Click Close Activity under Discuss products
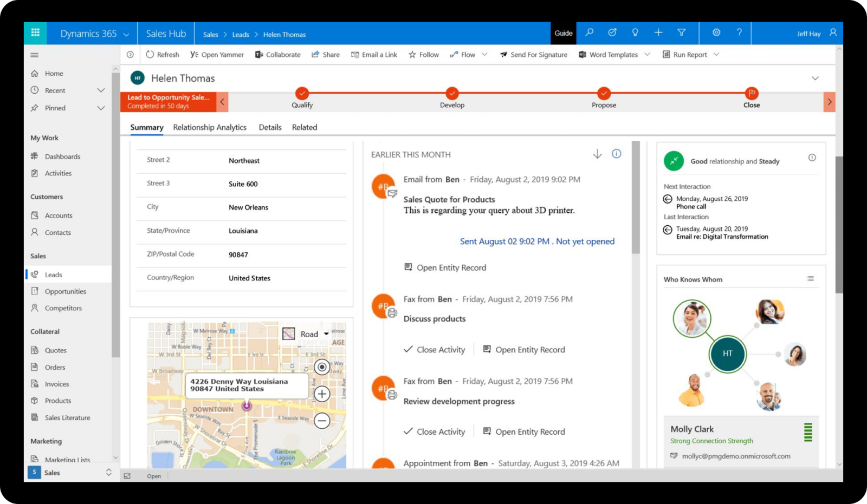Viewport: 867px width, 504px height. click(435, 350)
